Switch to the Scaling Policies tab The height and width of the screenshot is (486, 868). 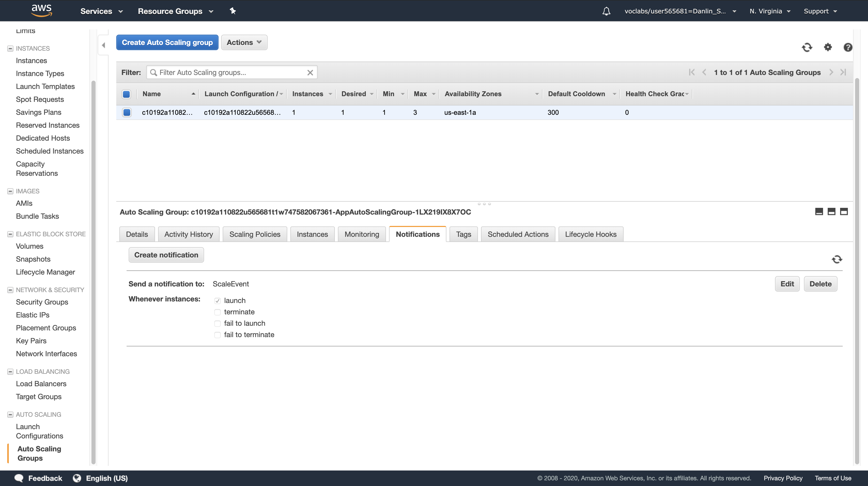pos(254,234)
